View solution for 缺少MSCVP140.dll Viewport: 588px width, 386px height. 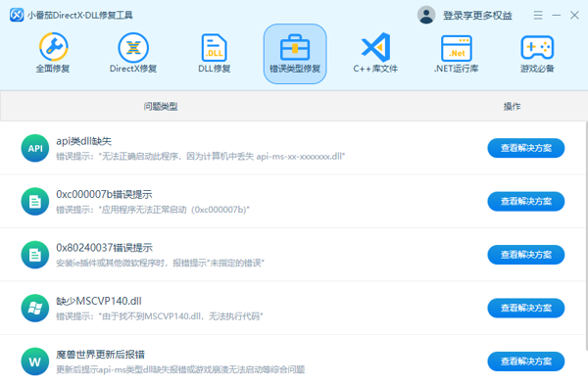click(525, 308)
